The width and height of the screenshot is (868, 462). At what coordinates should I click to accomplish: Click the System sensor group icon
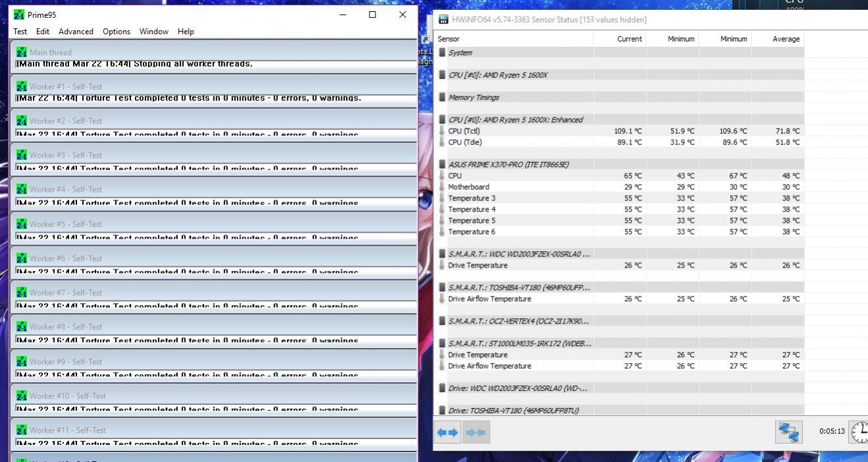(x=442, y=52)
